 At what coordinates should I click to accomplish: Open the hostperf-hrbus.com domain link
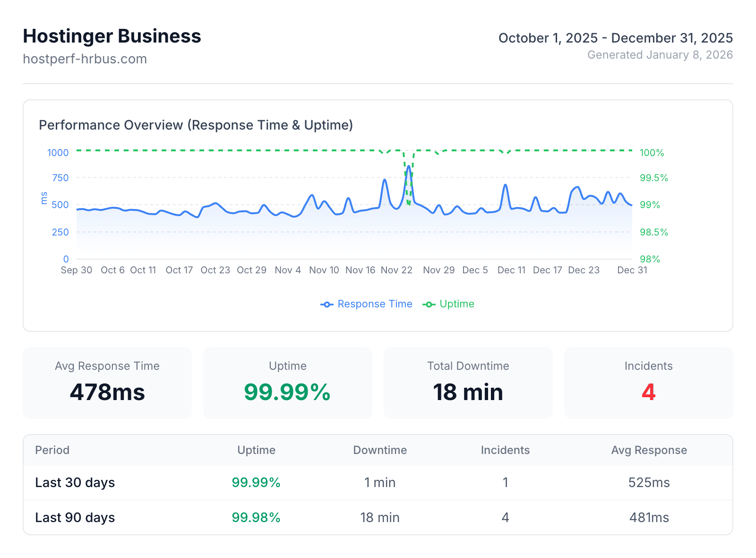(85, 59)
